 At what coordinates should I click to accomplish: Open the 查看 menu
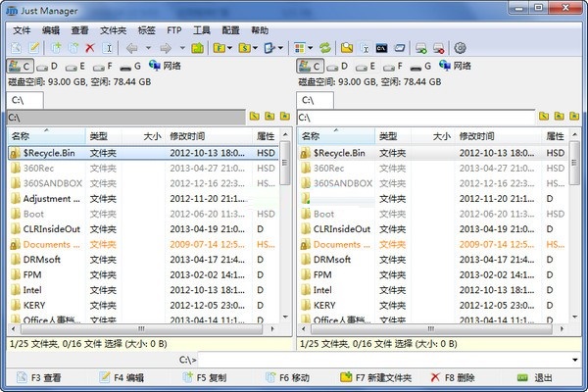click(80, 30)
